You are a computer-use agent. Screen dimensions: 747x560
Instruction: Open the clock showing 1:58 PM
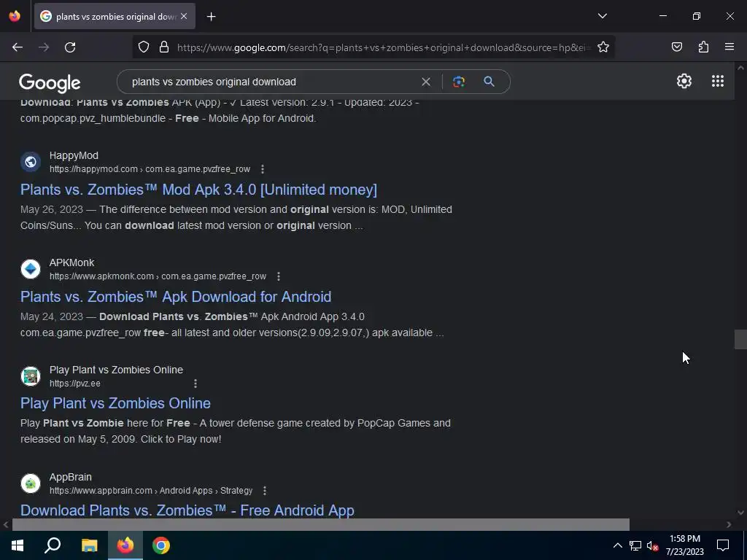tap(685, 545)
